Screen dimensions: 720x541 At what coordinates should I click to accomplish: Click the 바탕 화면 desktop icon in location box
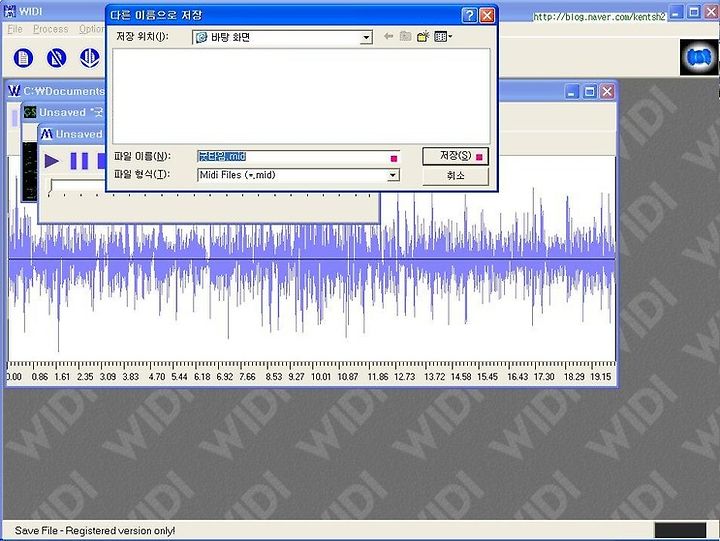point(201,37)
